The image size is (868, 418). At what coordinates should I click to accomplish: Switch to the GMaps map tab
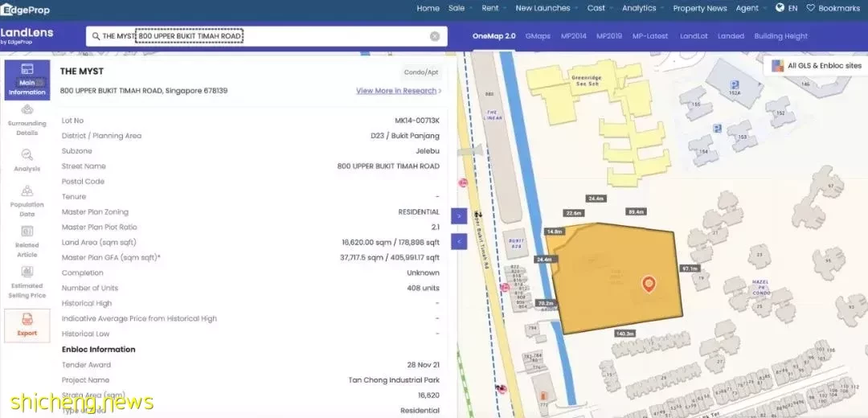[x=538, y=36]
